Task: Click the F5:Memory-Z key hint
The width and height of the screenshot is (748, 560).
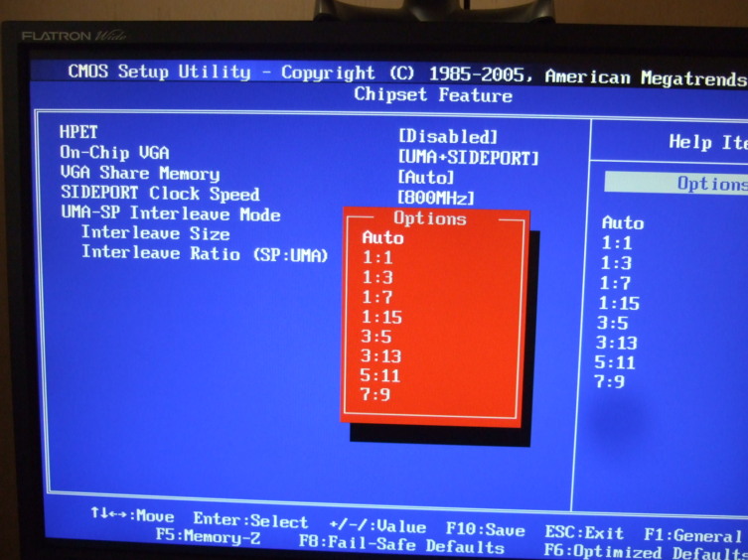Action: (x=208, y=536)
